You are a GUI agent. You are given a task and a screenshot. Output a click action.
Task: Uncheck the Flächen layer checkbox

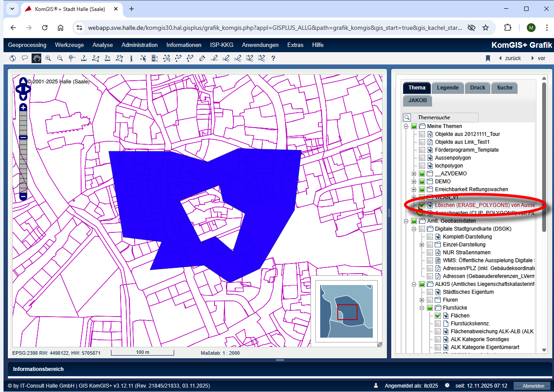(438, 316)
